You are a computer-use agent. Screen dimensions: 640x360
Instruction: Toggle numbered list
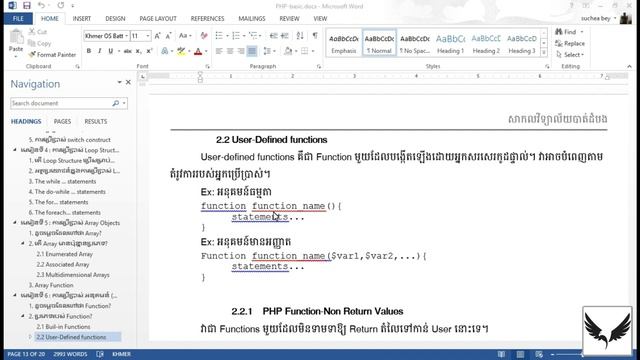coord(236,36)
